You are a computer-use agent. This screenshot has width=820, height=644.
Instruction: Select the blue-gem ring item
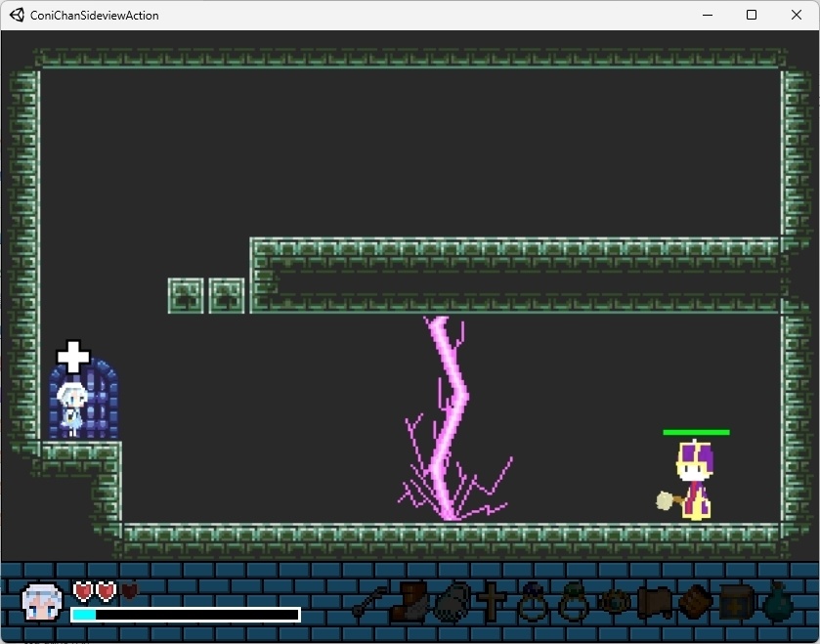pos(531,606)
